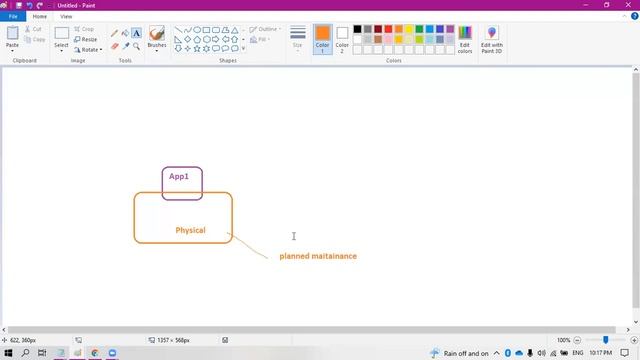Screen dimensions: 640x360
Task: Open the shape Fill dropdown
Action: [x=260, y=40]
